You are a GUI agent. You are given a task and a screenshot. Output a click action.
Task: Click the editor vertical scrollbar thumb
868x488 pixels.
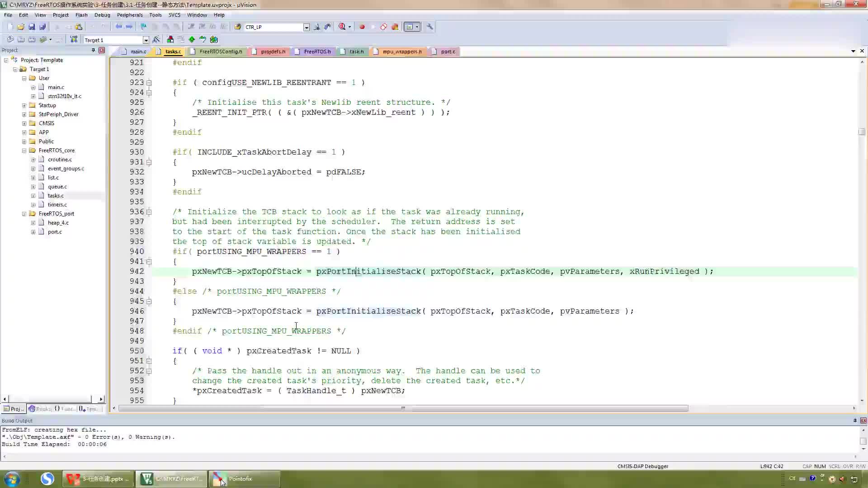click(x=862, y=132)
